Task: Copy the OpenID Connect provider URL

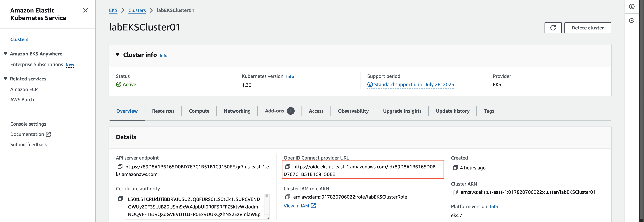Action: pyautogui.click(x=288, y=167)
